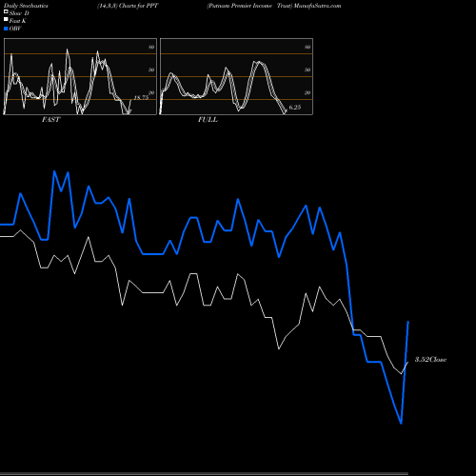Click the FAST chart label
The height and width of the screenshot is (476, 476).
50,119
